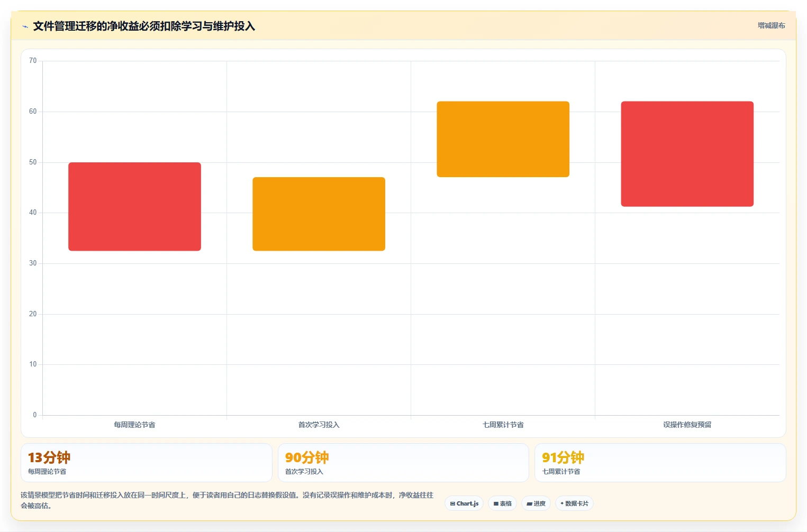The image size is (807, 532).
Task: Click the y-axis value 70
Action: click(x=33, y=61)
